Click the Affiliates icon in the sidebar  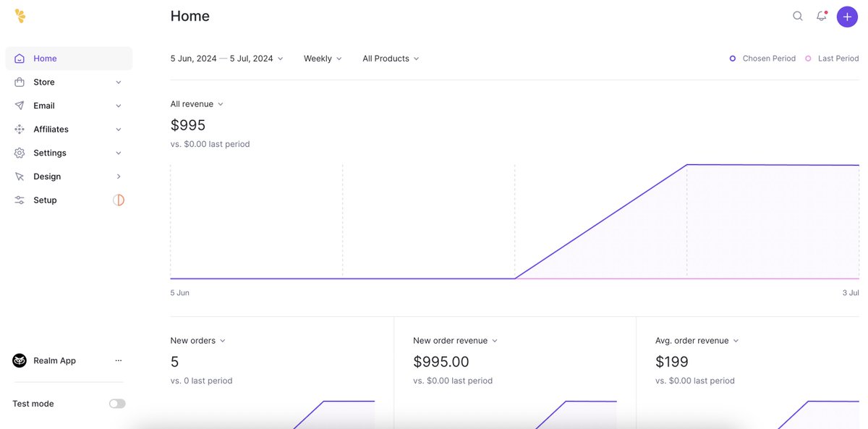click(x=19, y=129)
